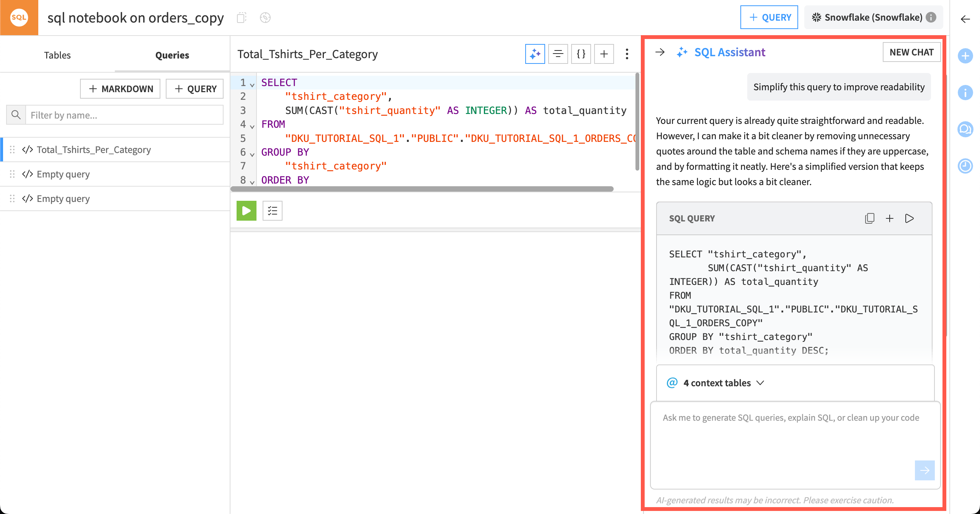Collapse the SQL Assistant panel arrow
The height and width of the screenshot is (514, 980).
click(x=660, y=52)
